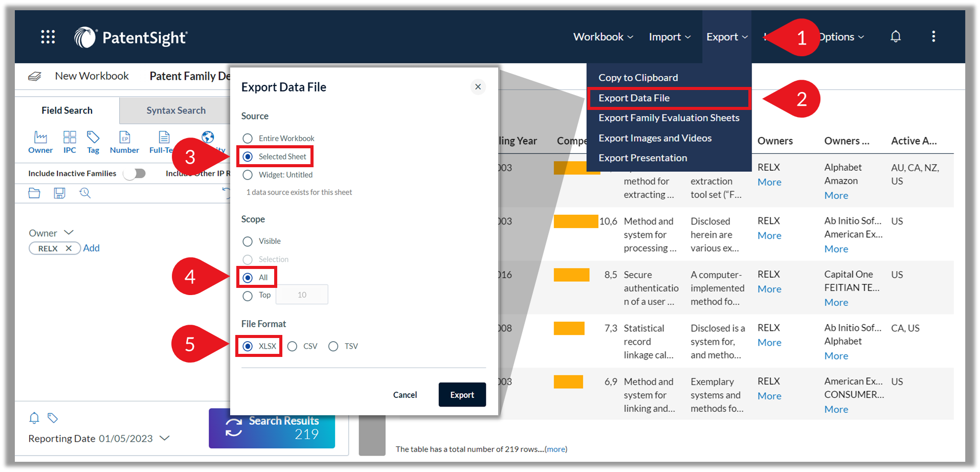Screen dimensions: 980x472
Task: Select the globe search field icon
Action: pos(208,137)
